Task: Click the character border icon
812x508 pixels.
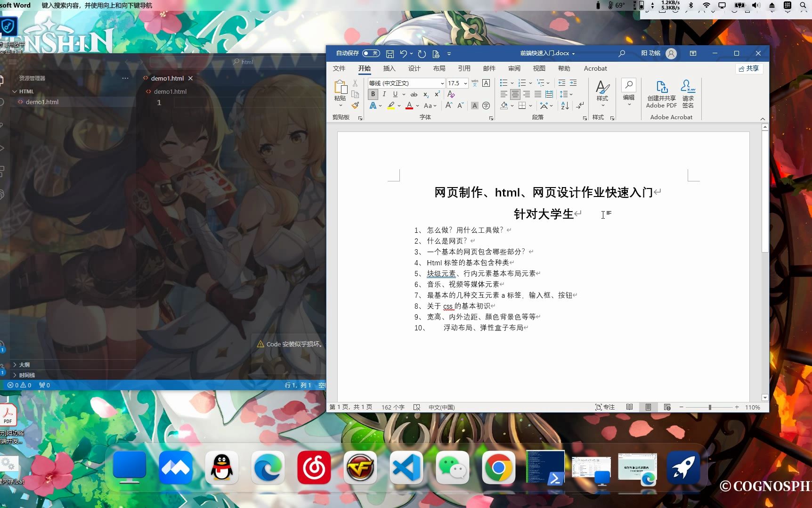Action: [x=486, y=83]
